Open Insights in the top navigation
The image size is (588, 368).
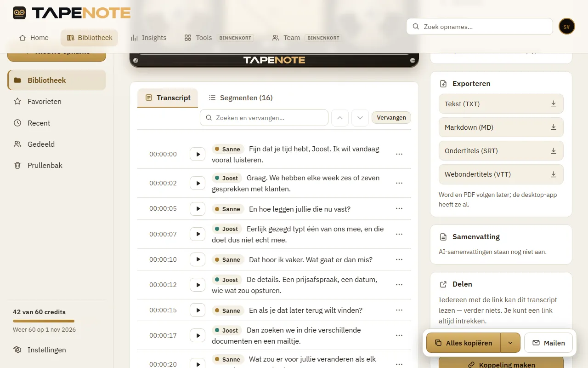pyautogui.click(x=148, y=38)
